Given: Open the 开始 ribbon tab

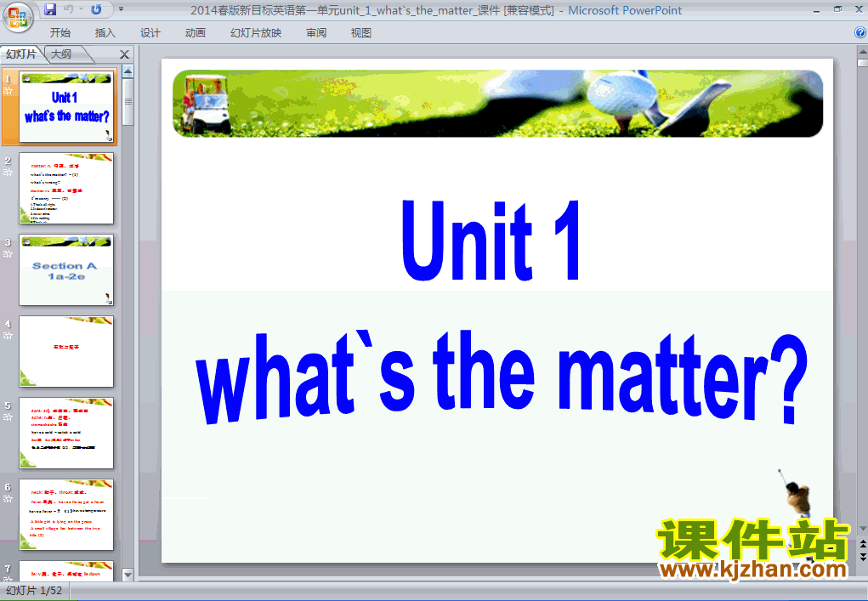Looking at the screenshot, I should pos(60,32).
